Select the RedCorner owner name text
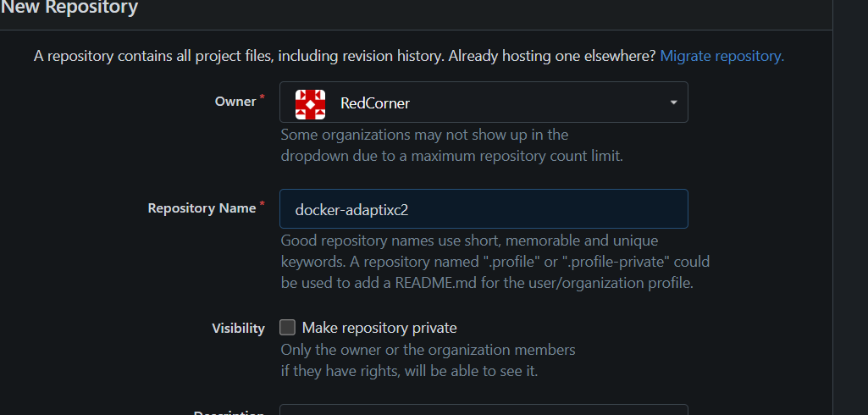Viewport: 868px width, 415px height. [374, 103]
